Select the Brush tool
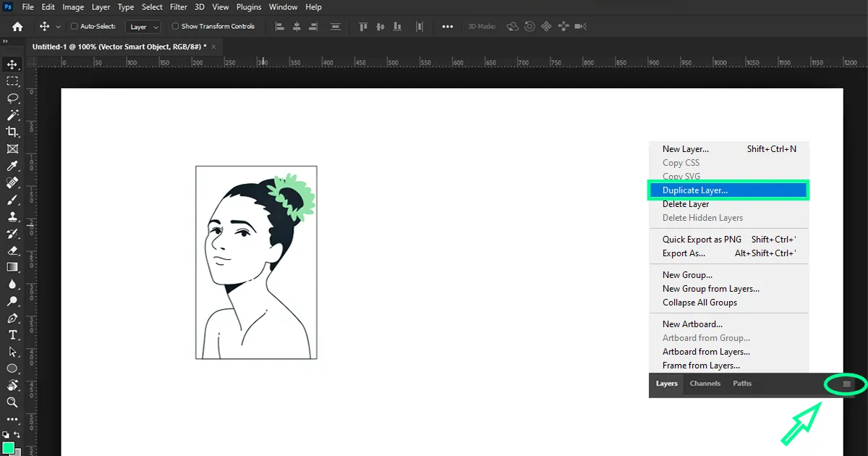Screen dimensions: 868x456 [x=12, y=200]
